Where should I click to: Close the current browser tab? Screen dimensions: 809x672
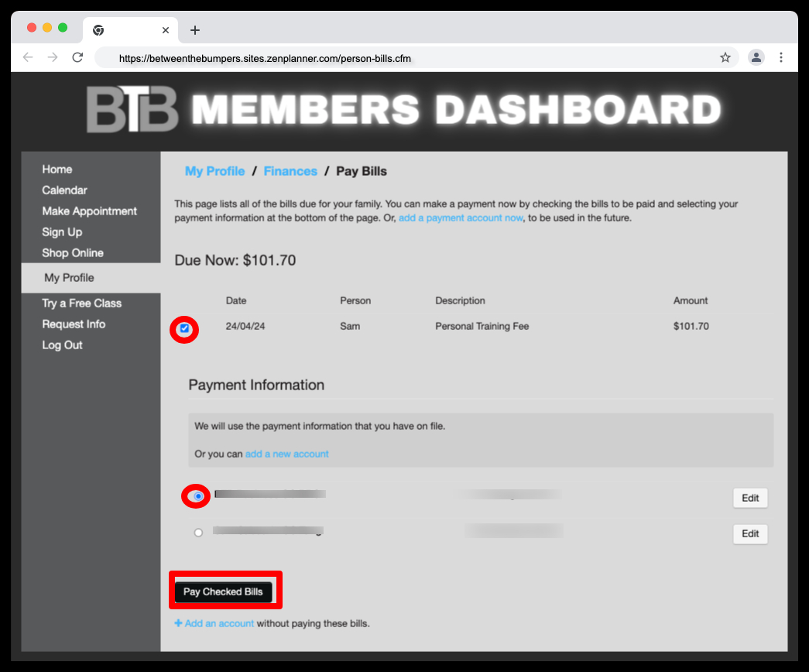click(166, 30)
